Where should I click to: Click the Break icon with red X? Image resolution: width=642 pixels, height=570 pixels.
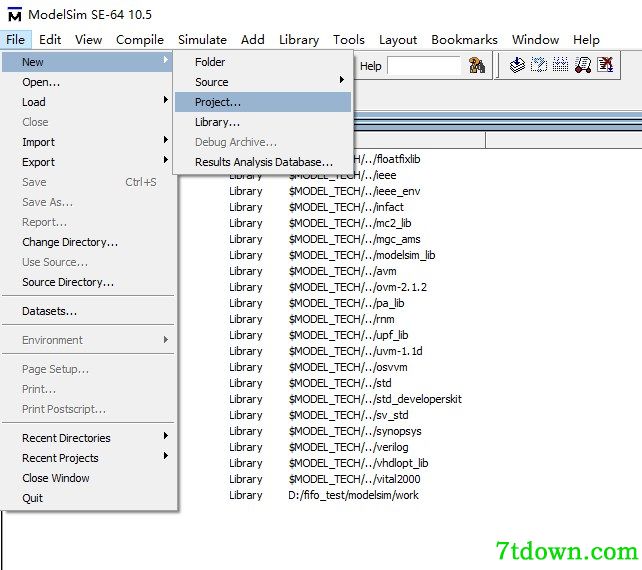pyautogui.click(x=605, y=65)
